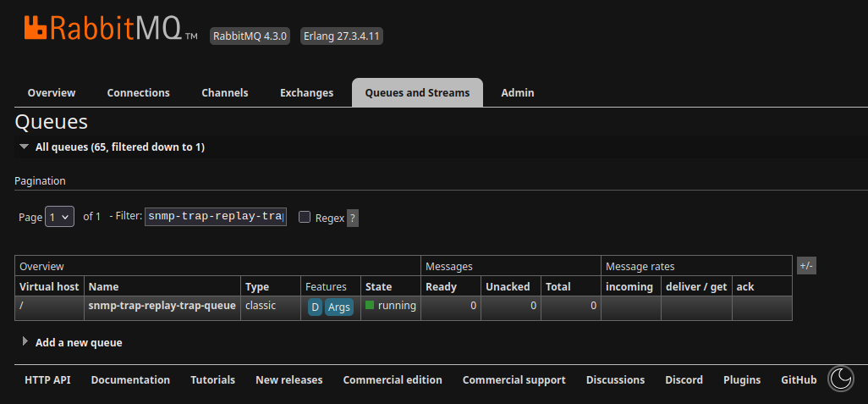Open the Commercial edition link

[393, 380]
